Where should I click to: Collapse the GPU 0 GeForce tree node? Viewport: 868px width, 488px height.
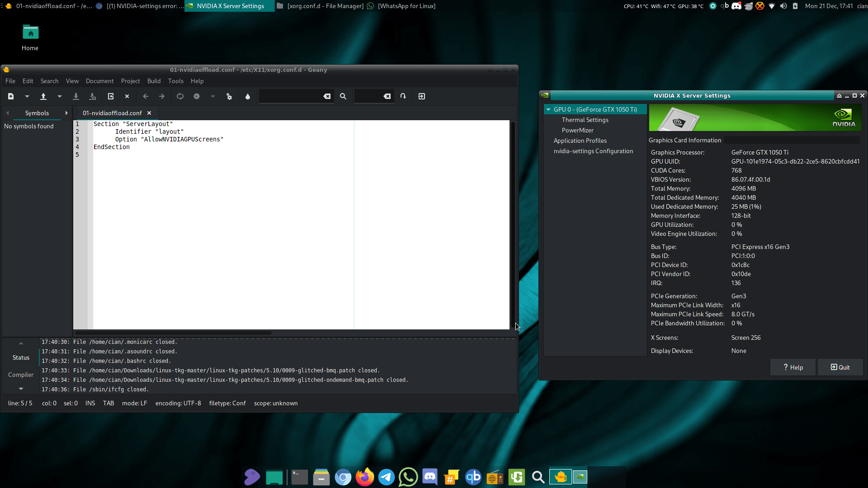[x=548, y=109]
